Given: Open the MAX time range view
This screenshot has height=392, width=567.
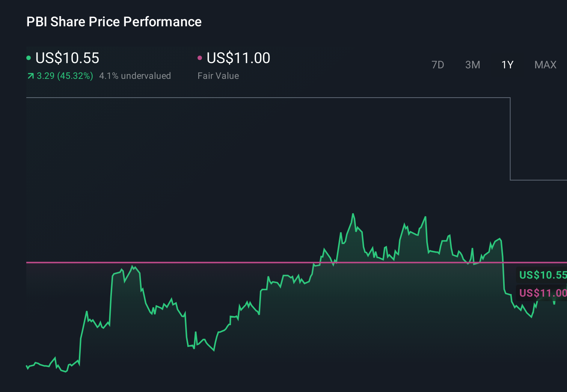Looking at the screenshot, I should [x=545, y=65].
